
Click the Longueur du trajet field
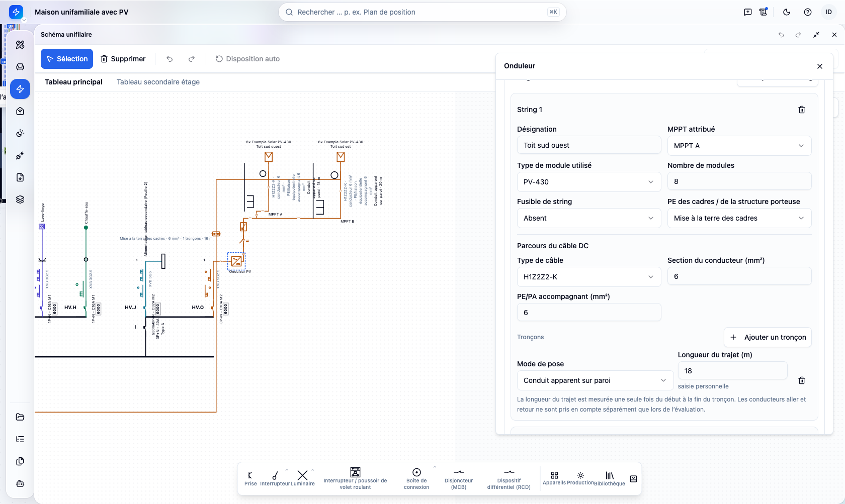732,371
